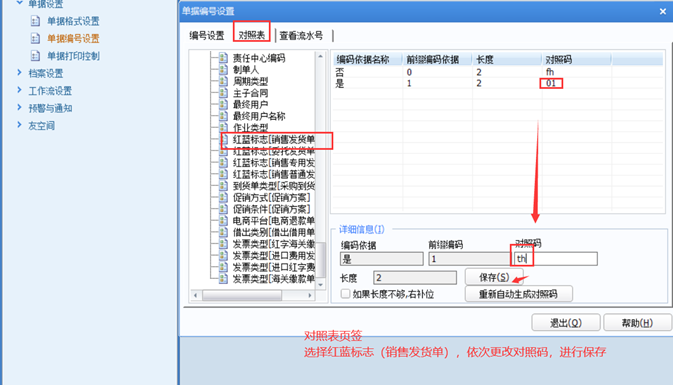The height and width of the screenshot is (385, 673).
Task: Open 单据打印控制 in the sidebar
Action: [x=73, y=56]
